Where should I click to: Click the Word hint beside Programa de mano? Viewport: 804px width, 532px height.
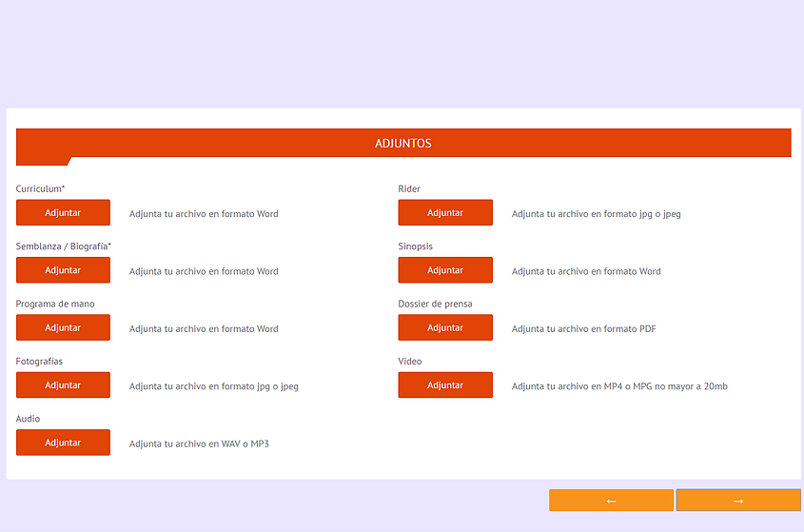coord(204,329)
